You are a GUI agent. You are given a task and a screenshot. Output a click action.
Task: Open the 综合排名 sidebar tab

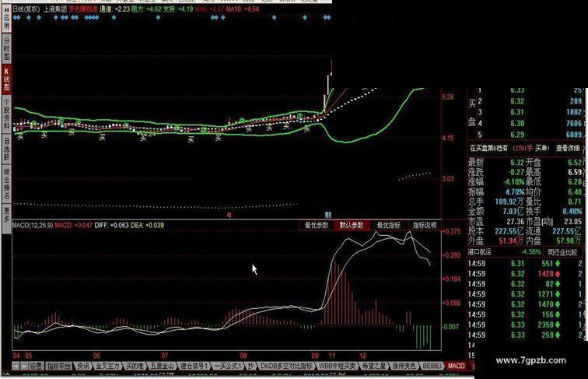6,184
